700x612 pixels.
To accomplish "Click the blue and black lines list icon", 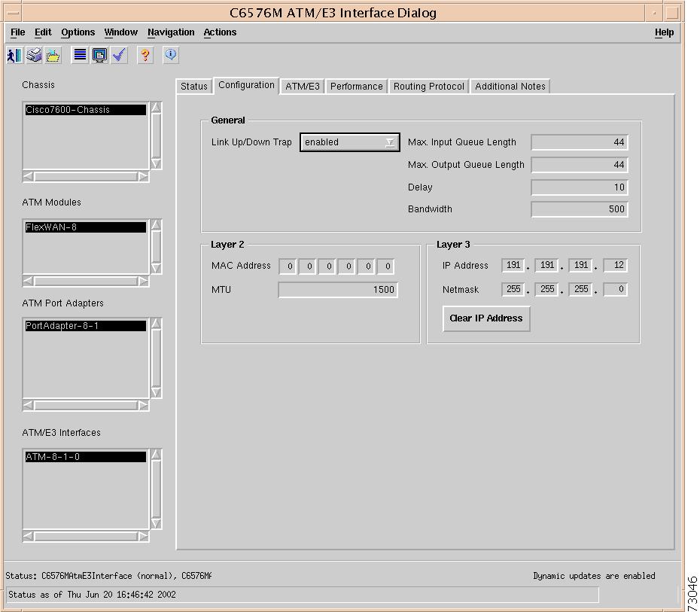I will tap(80, 56).
